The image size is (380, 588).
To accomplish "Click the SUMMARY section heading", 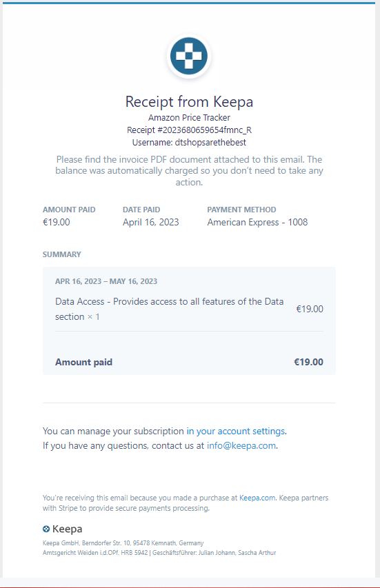I will pos(62,254).
